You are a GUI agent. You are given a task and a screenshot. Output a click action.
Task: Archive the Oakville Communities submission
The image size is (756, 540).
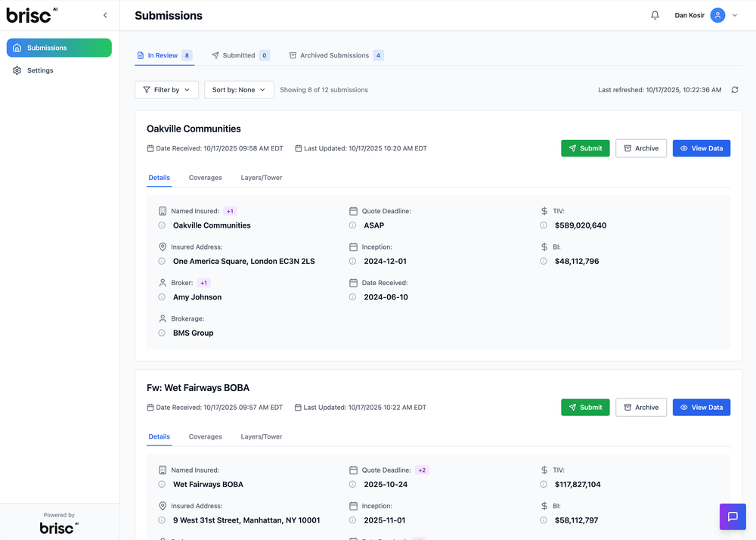pyautogui.click(x=641, y=148)
